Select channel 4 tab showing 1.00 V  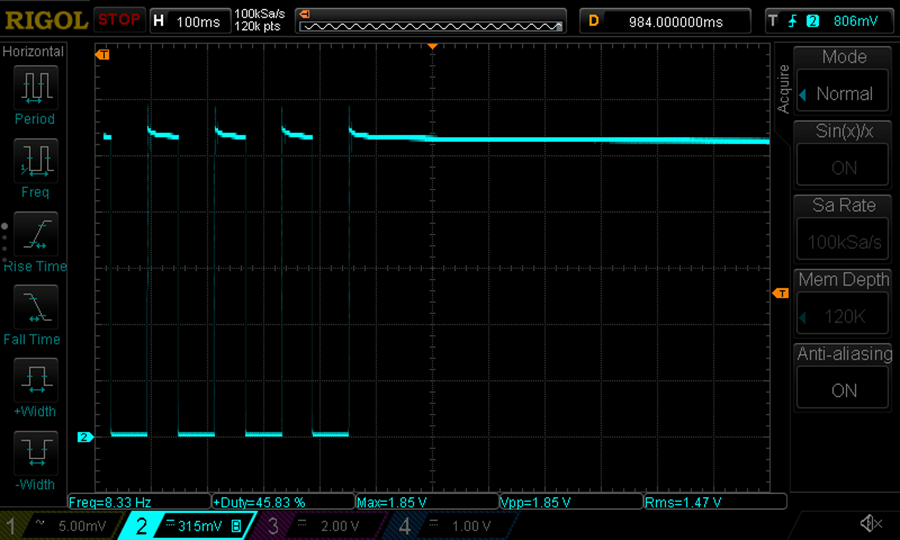[x=453, y=526]
